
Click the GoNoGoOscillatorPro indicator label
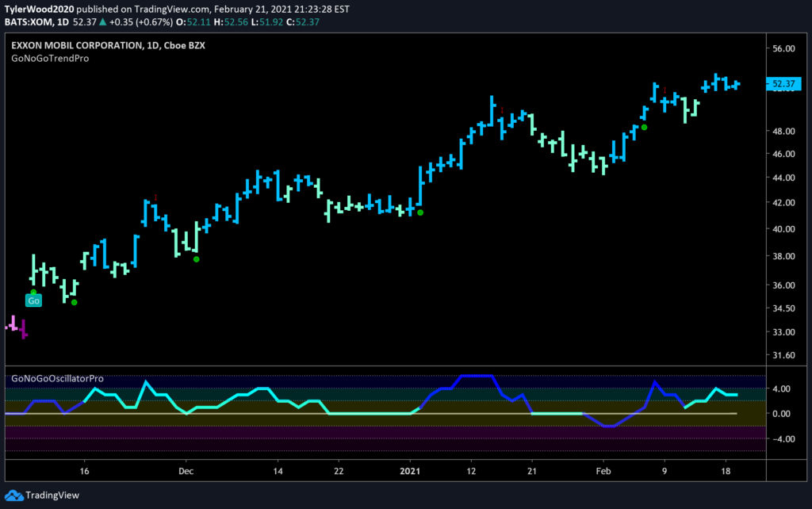pos(57,378)
